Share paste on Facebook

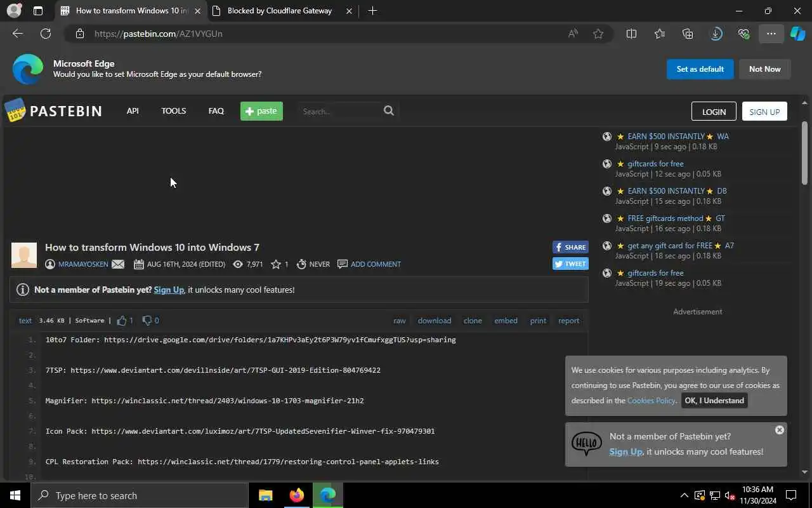(570, 247)
